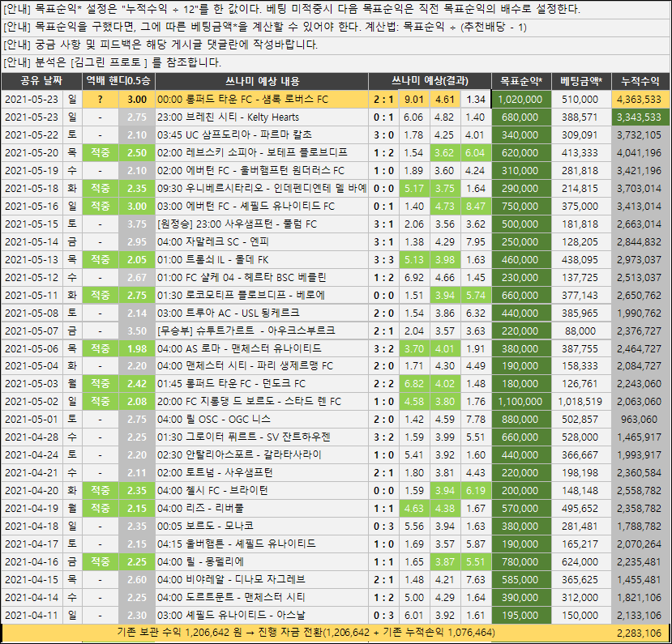Select the 6.82 odds cell for 던도크 match
Viewport: 672px width, 644px height.
(x=414, y=384)
